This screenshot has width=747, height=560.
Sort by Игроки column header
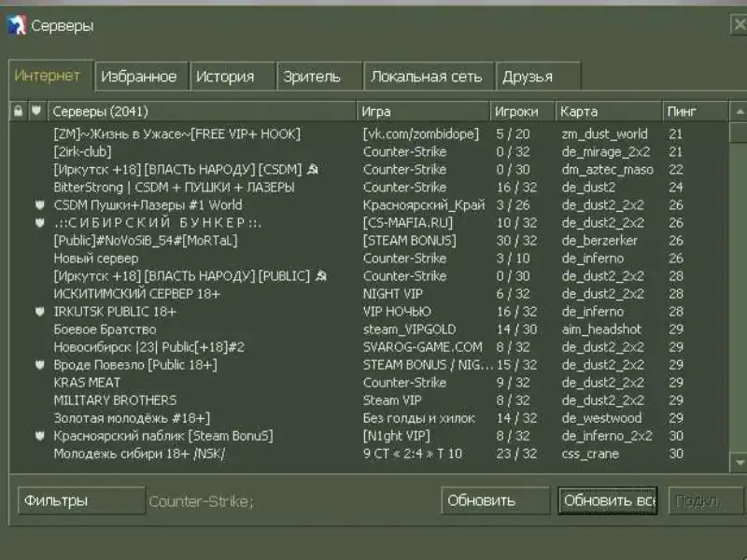coord(523,111)
